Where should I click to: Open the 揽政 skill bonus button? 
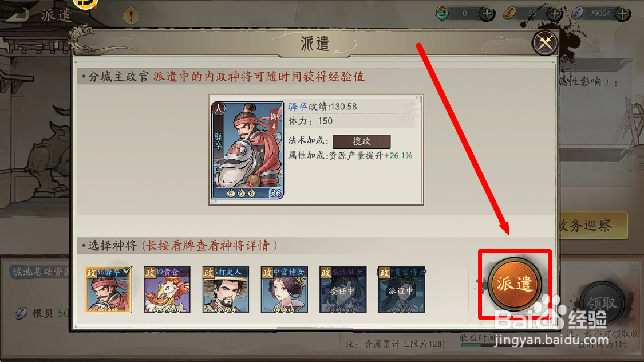[x=361, y=141]
